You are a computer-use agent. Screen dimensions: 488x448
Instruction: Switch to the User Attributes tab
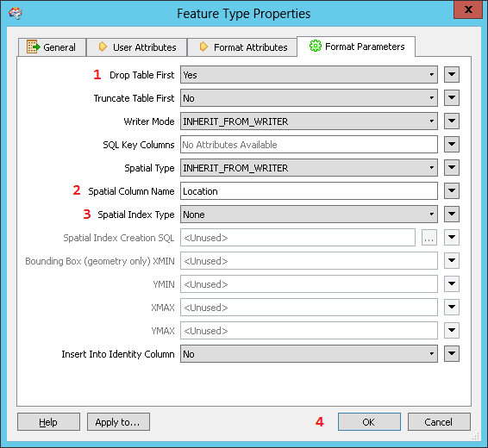point(136,47)
